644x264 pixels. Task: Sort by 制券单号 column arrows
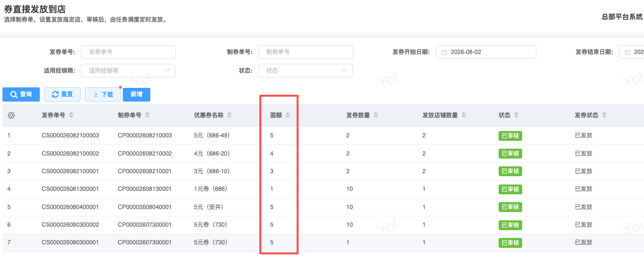[x=147, y=115]
